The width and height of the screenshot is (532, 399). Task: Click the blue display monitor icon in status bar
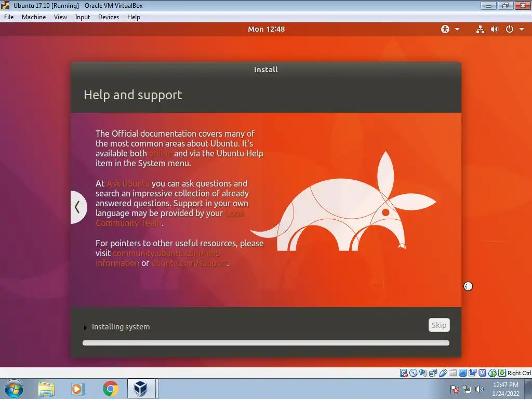[x=462, y=373]
